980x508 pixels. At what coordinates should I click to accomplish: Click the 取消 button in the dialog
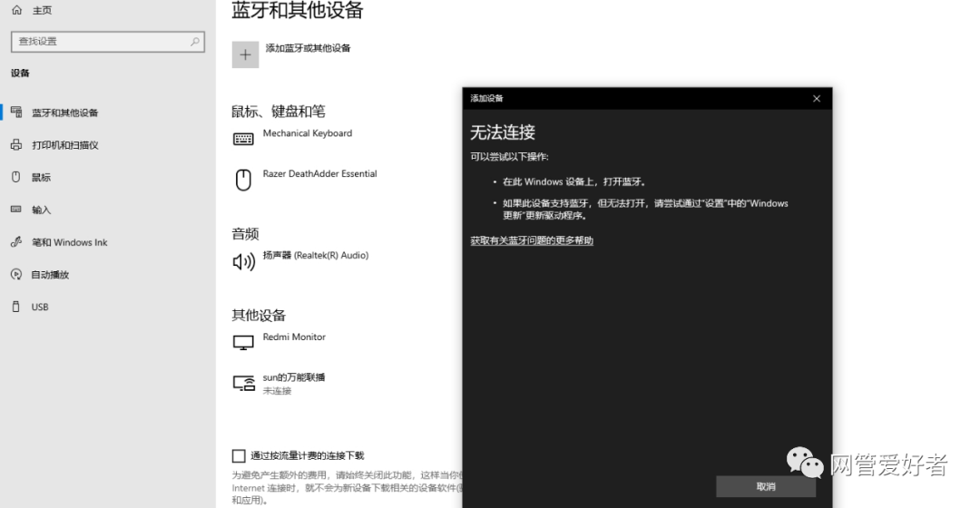766,487
